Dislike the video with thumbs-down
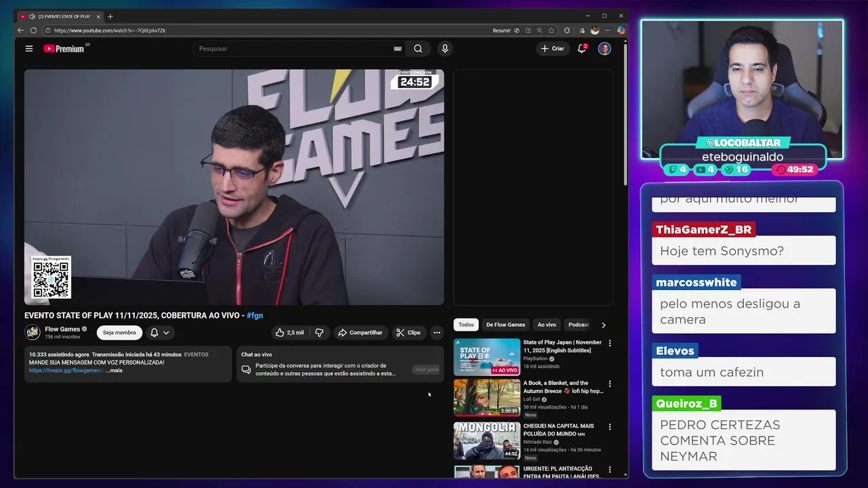The width and height of the screenshot is (868, 488). (319, 333)
